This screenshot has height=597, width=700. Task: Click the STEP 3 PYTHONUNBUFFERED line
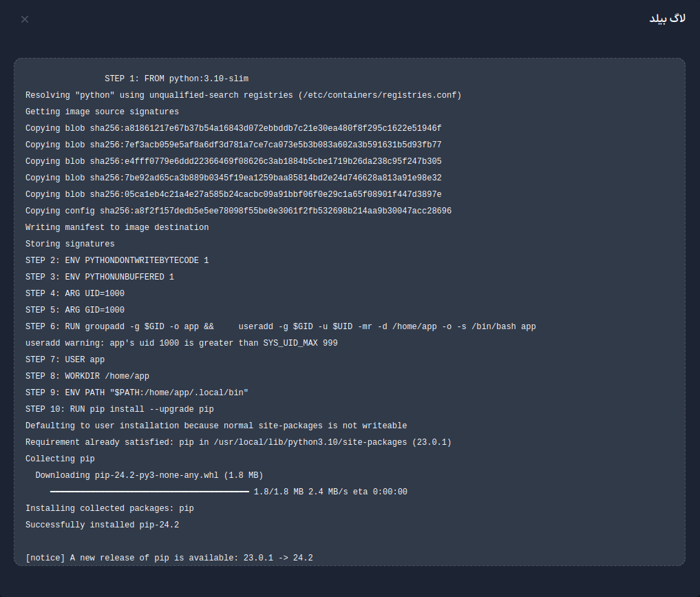tap(100, 277)
